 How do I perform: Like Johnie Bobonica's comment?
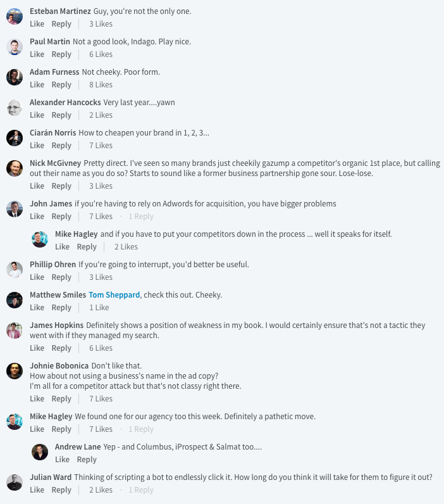(37, 399)
